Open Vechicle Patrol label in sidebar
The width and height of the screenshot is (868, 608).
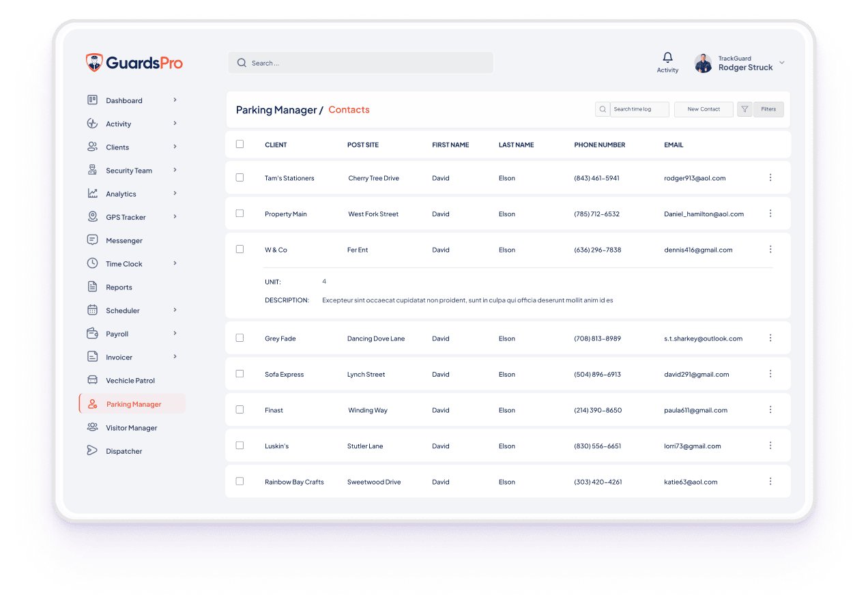click(130, 381)
